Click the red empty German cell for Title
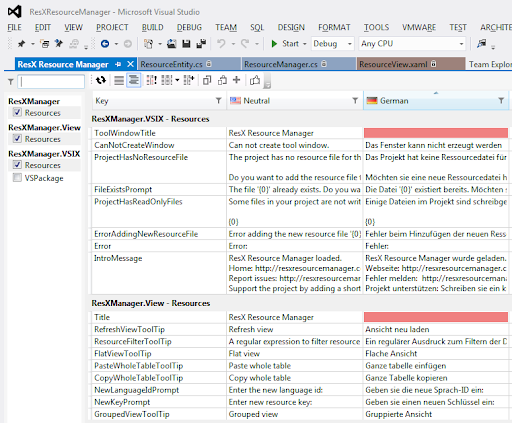The height and width of the screenshot is (423, 512). 436,317
